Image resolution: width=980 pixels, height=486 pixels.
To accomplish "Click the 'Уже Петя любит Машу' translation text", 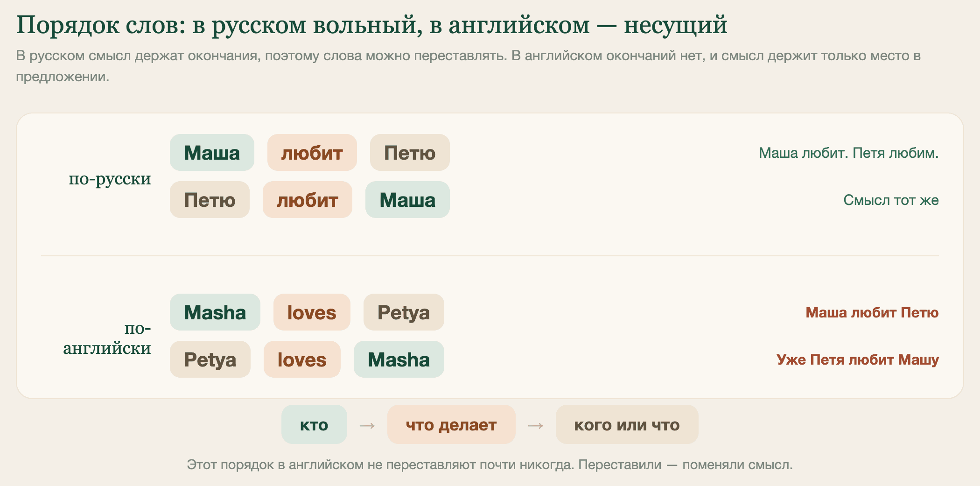I will pos(857,359).
